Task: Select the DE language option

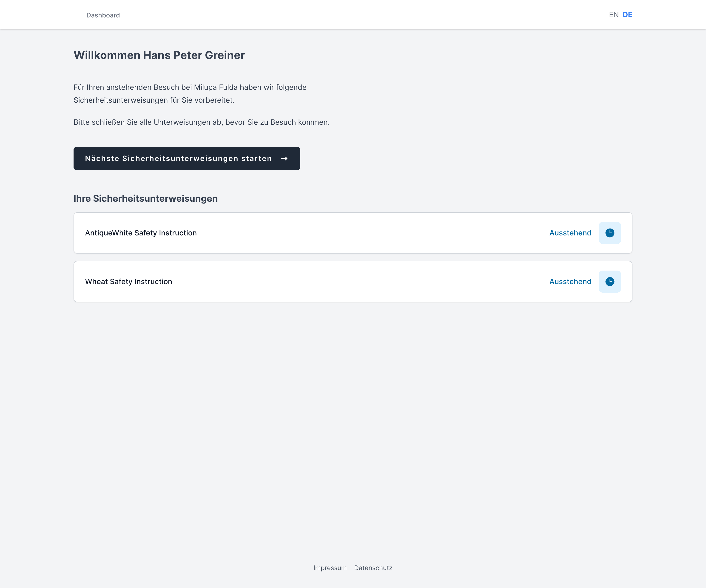Action: 627,15
